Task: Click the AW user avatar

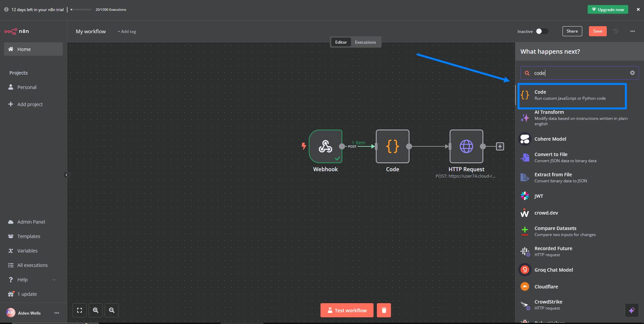Action: pyautogui.click(x=11, y=313)
